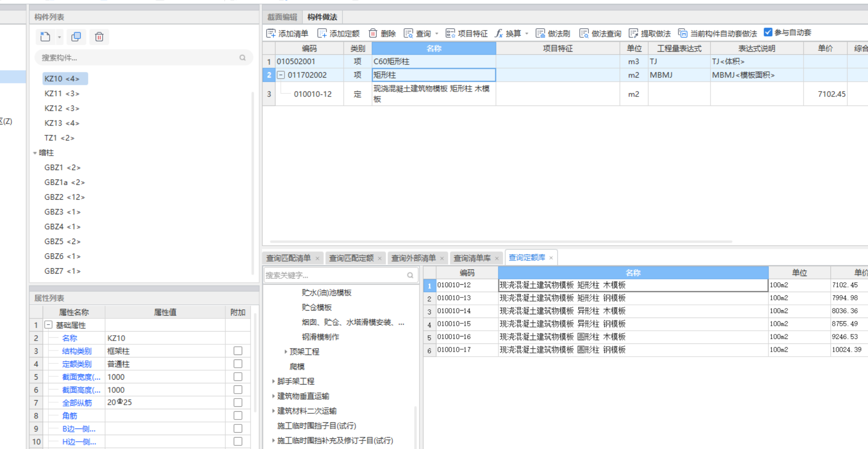The image size is (868, 449).
Task: Select component TZ1 <2>
Action: [x=59, y=138]
